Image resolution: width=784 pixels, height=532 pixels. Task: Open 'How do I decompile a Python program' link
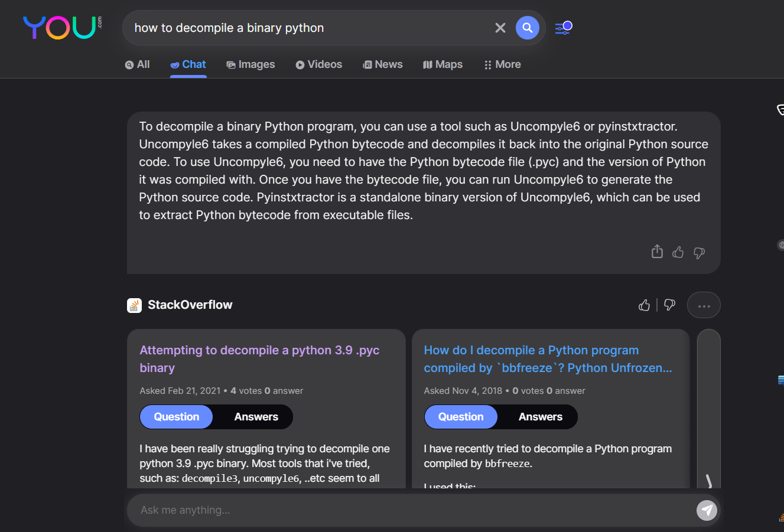coord(548,359)
